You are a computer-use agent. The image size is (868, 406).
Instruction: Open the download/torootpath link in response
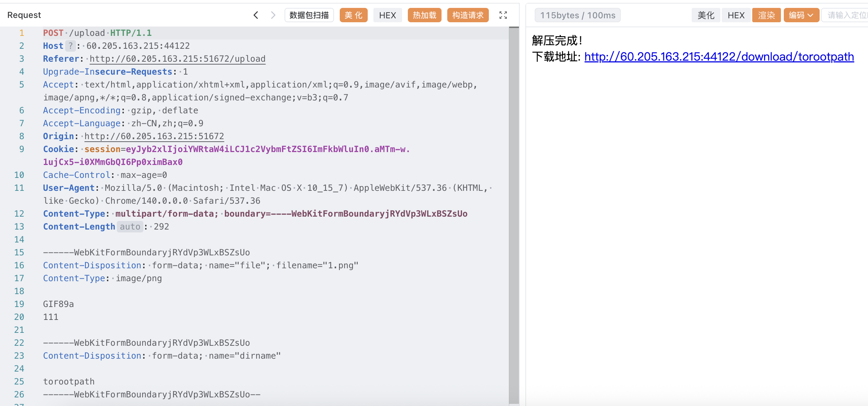[719, 57]
